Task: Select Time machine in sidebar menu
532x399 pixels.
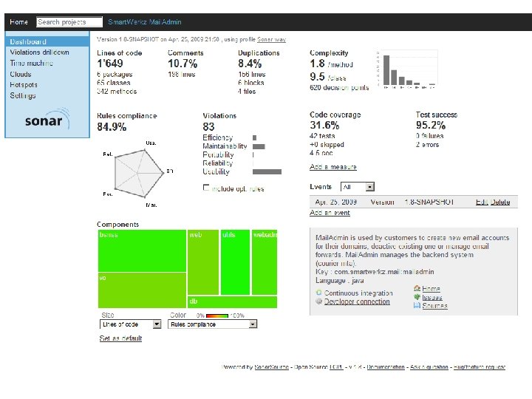Action: click(31, 63)
